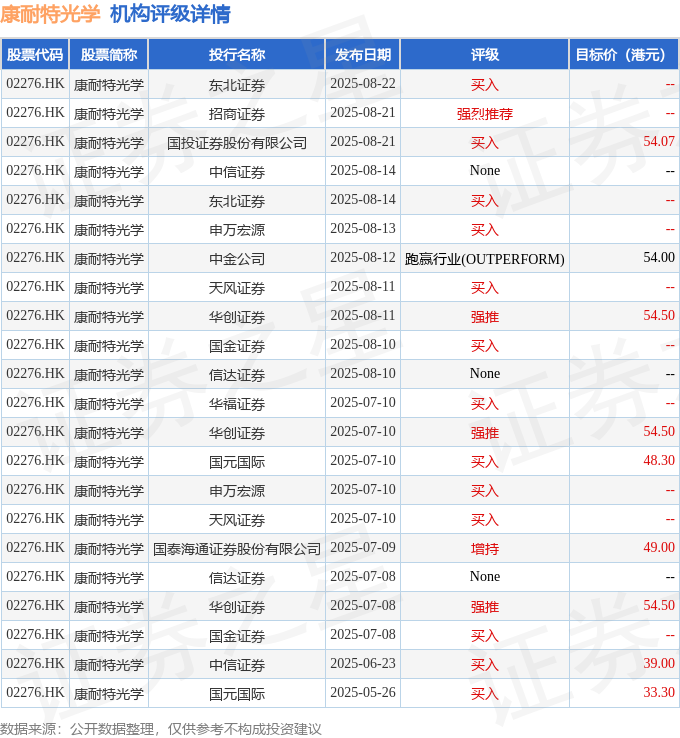The width and height of the screenshot is (680, 738).
Task: Click the date 2025-06-23
Action: click(363, 663)
